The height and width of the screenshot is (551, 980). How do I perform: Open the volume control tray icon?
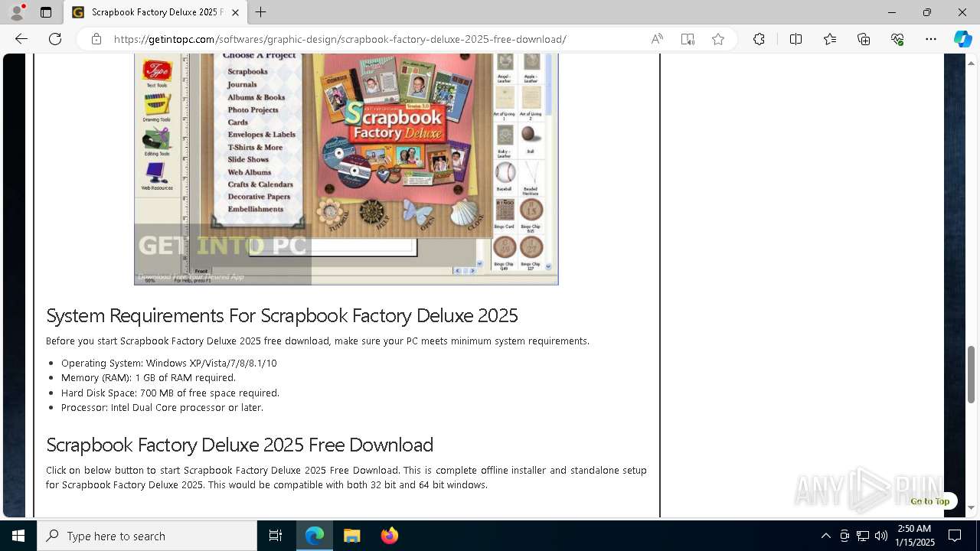[881, 536]
